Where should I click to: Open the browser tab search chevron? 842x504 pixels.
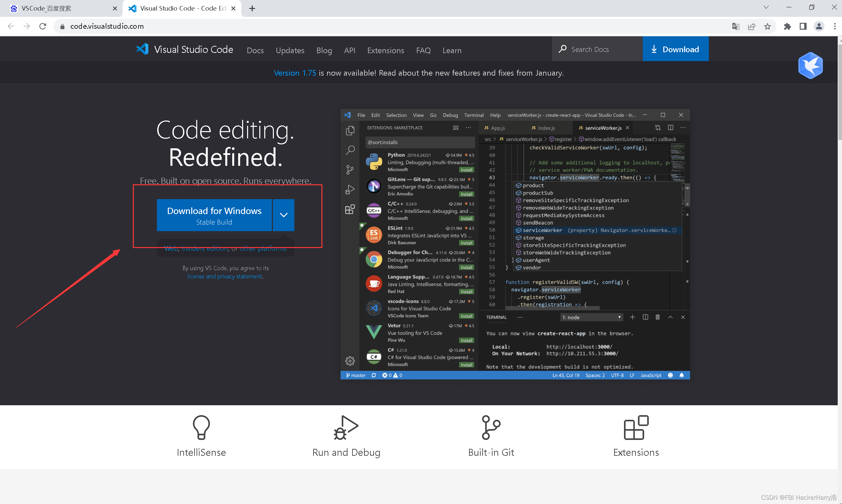(x=766, y=7)
